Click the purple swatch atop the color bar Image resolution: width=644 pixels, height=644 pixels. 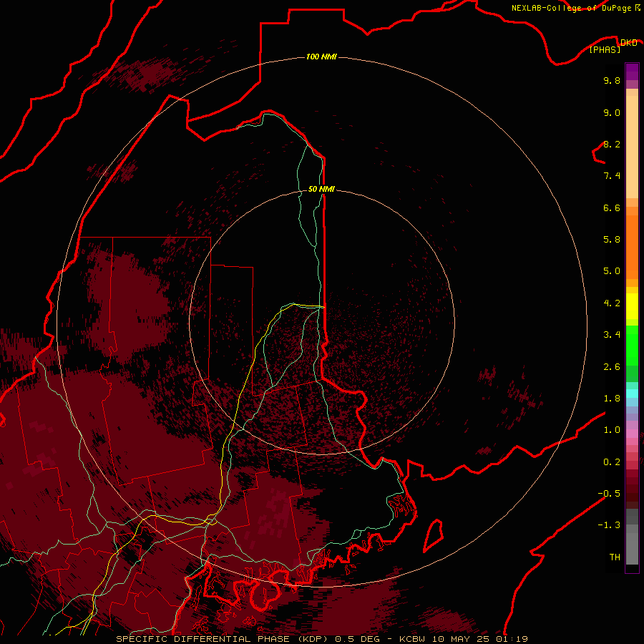pos(632,72)
